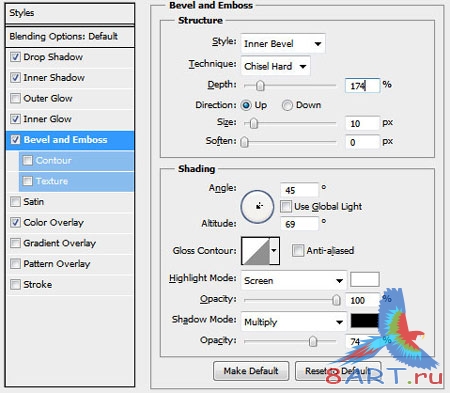Enable the Anti-aliased checkbox
Screen dimensions: 450x393
point(298,250)
